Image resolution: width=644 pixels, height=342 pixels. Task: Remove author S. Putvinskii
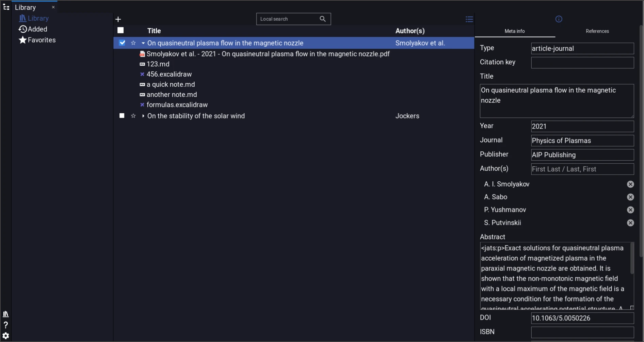point(630,223)
